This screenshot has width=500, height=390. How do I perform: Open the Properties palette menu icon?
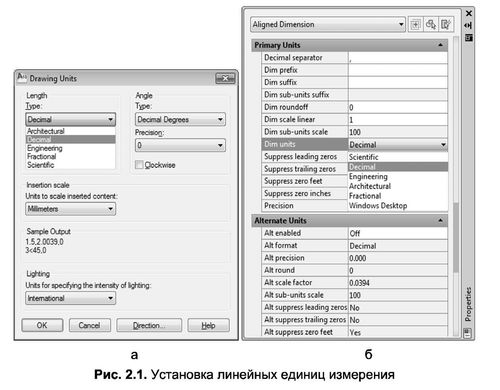click(x=469, y=37)
